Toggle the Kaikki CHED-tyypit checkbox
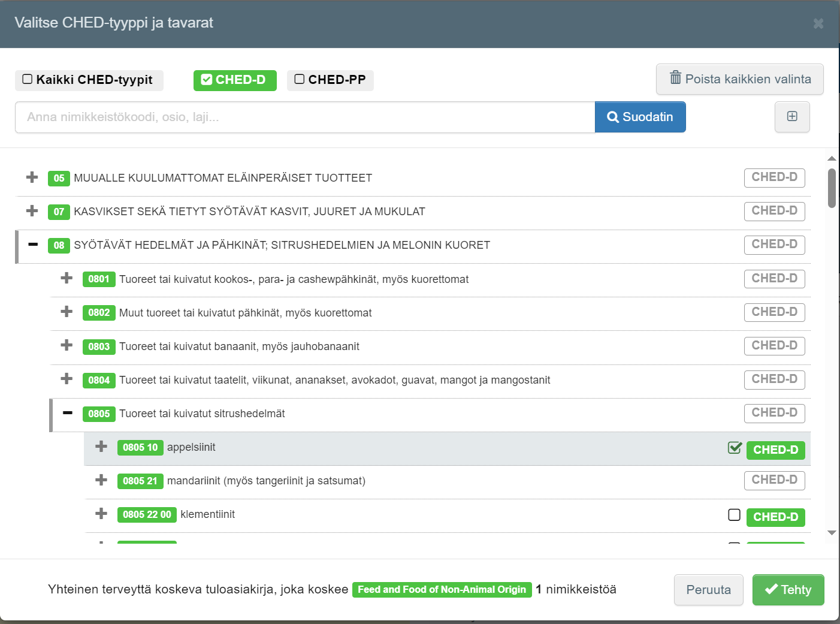 28,79
